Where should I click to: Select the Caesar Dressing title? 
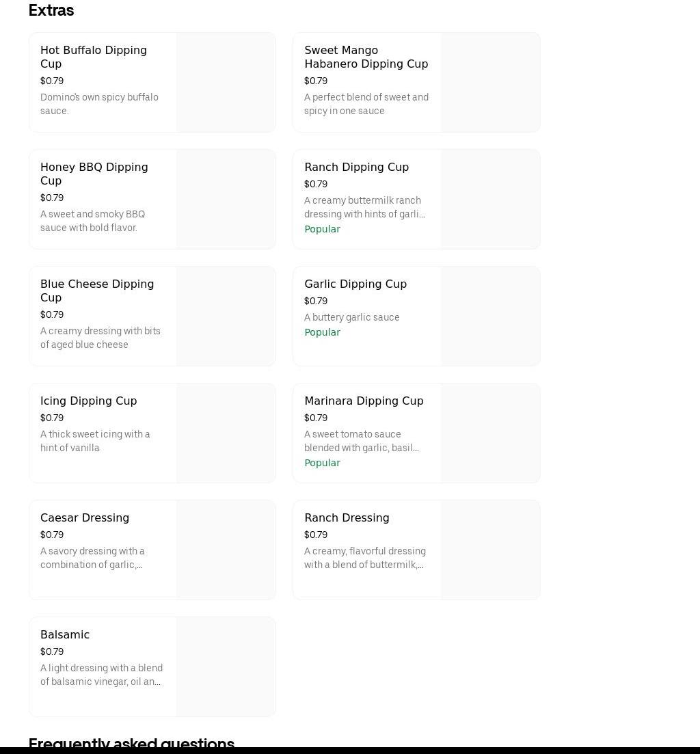coord(85,518)
